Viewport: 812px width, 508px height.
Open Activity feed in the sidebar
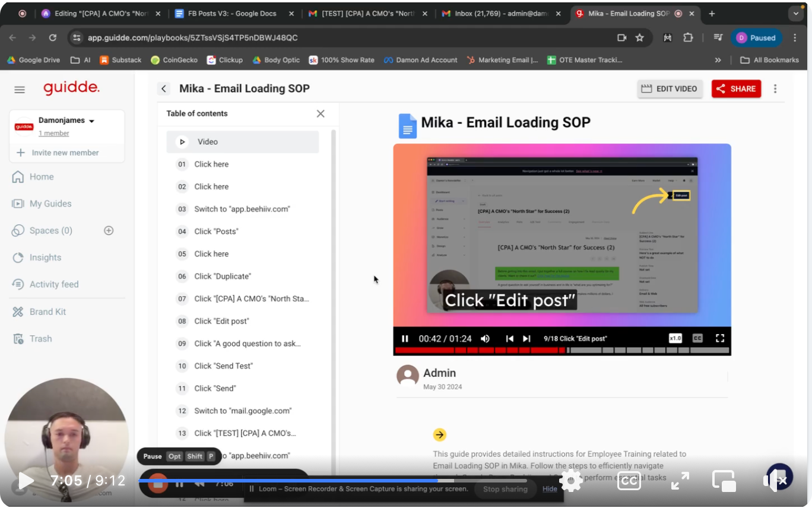point(53,284)
